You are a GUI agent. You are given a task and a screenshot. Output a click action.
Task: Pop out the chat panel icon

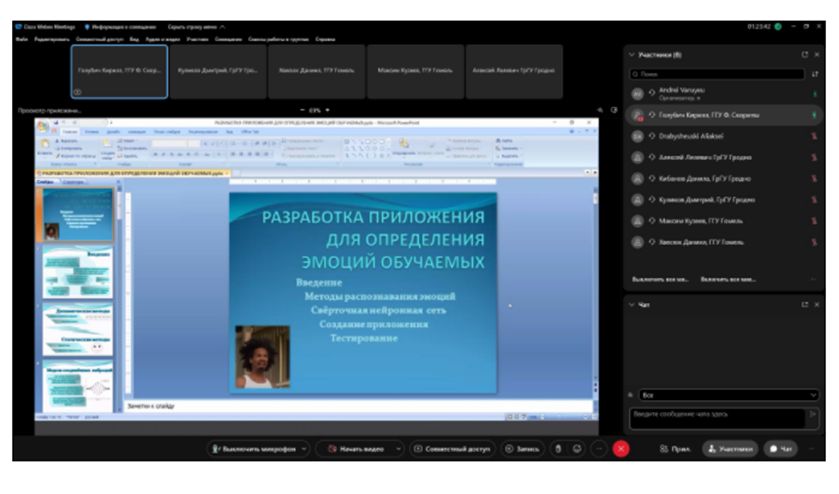(x=803, y=304)
